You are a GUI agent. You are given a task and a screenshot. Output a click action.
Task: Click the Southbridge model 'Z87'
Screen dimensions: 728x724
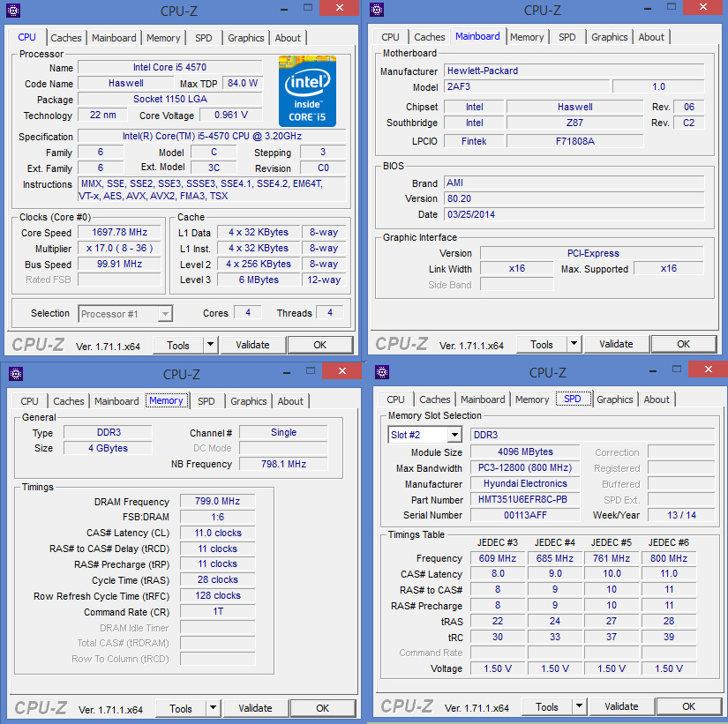click(x=574, y=123)
